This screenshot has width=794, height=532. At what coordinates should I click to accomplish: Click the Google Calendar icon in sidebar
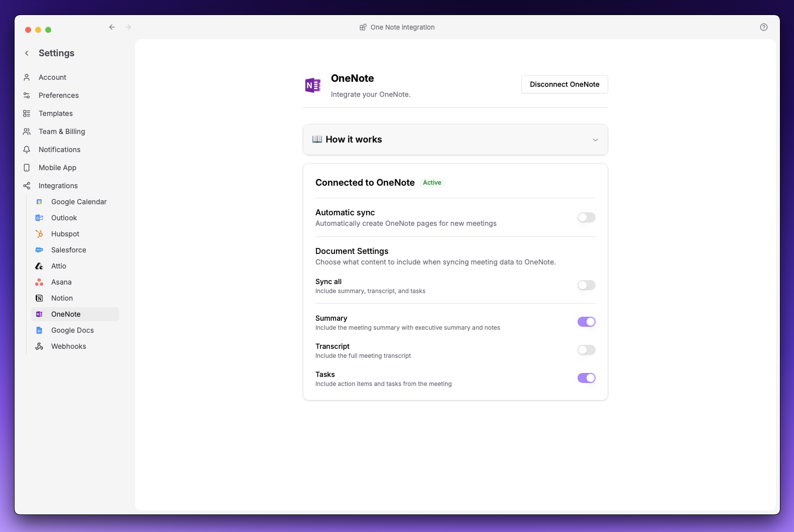[x=39, y=202]
